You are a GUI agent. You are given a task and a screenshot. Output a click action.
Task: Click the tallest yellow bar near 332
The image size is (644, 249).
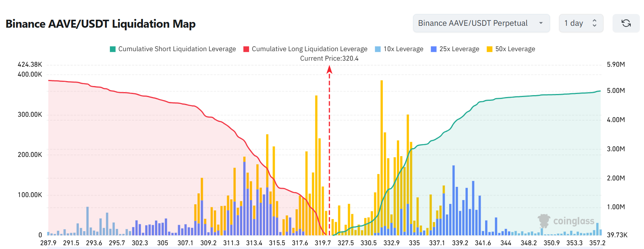click(382, 152)
